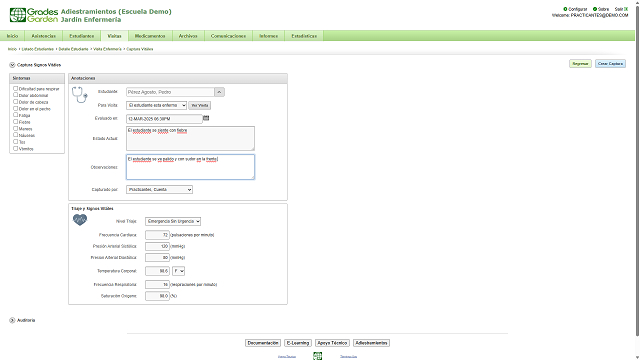
Task: Expand the Auditoría section
Action: [12, 320]
